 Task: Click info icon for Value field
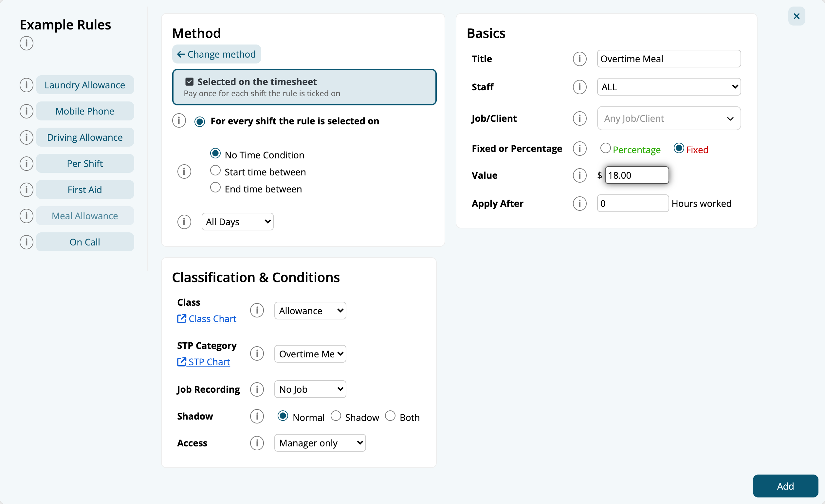tap(579, 175)
